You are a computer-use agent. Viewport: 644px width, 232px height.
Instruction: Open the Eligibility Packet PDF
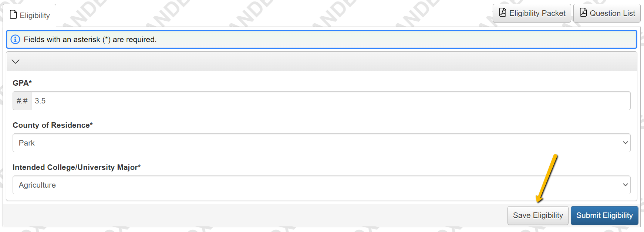(x=532, y=13)
